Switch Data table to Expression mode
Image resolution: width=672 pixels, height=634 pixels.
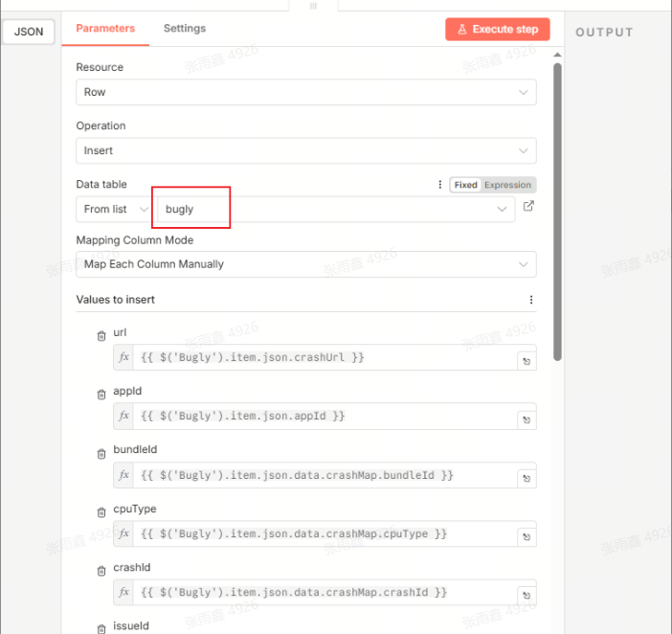pyautogui.click(x=507, y=185)
